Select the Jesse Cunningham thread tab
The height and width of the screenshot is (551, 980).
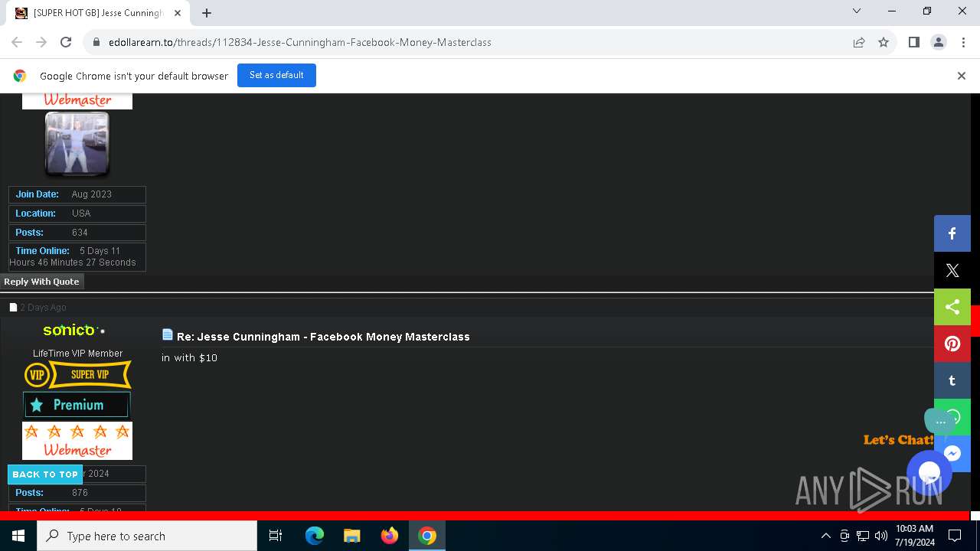(98, 13)
